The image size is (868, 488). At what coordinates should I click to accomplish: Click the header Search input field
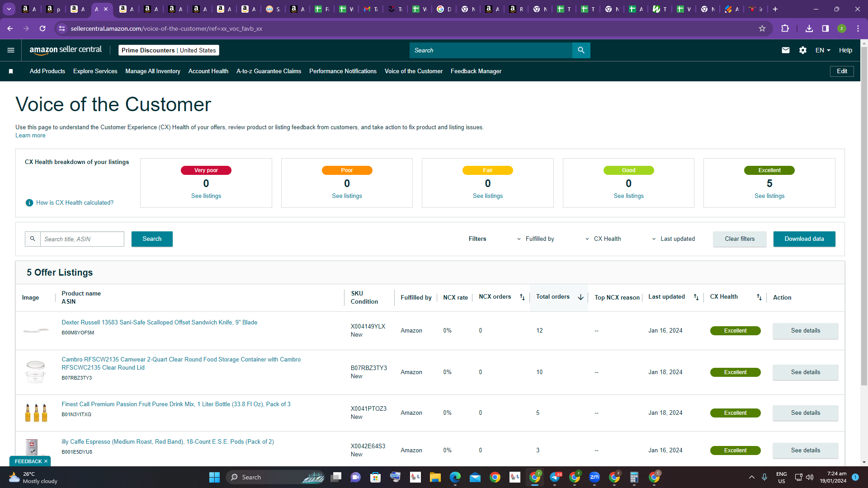pyautogui.click(x=491, y=50)
